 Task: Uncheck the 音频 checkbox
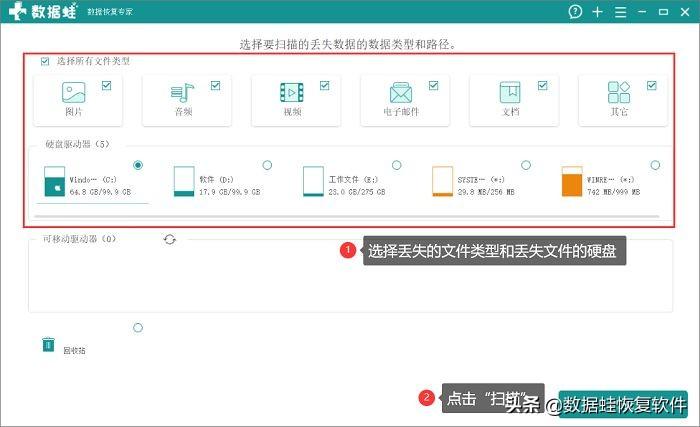[x=216, y=85]
